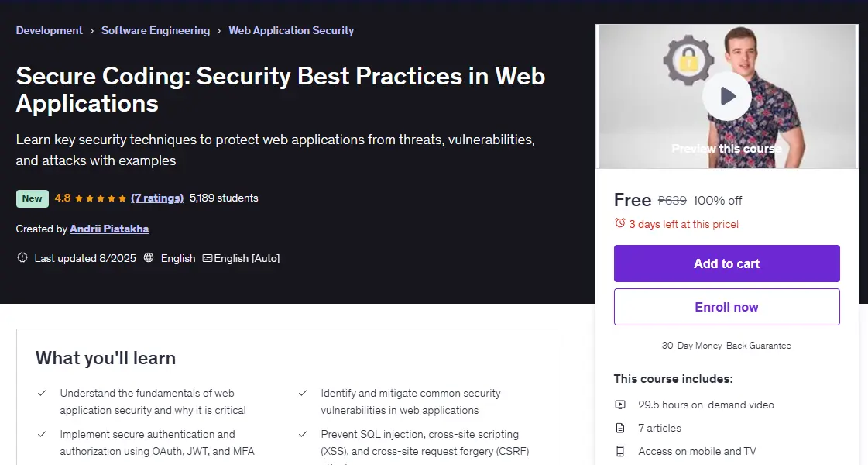Viewport: 868px width, 465px height.
Task: Open the 7 ratings link
Action: coord(157,198)
